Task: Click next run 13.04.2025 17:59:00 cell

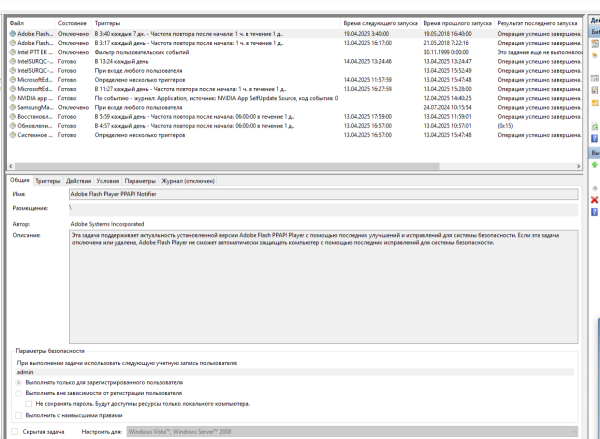Action: (368, 116)
